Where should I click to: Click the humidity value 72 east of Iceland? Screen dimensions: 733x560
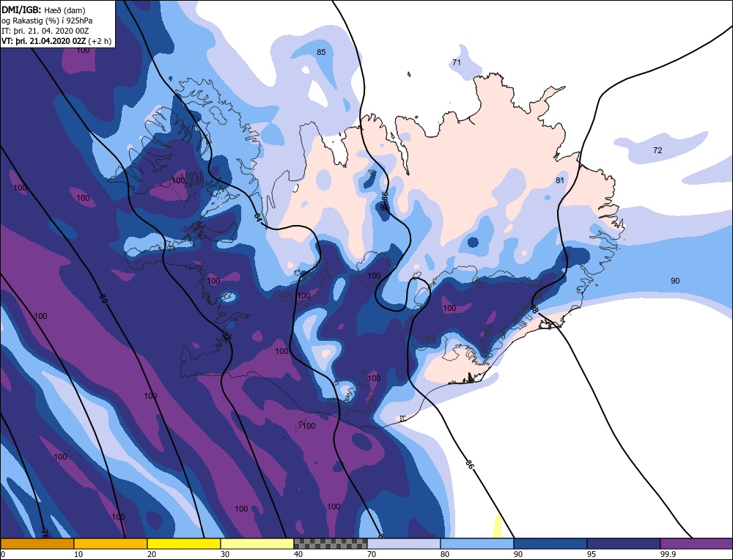pos(658,150)
